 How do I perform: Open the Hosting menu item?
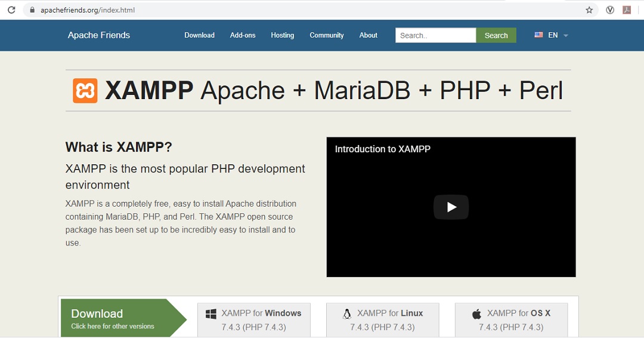tap(282, 35)
